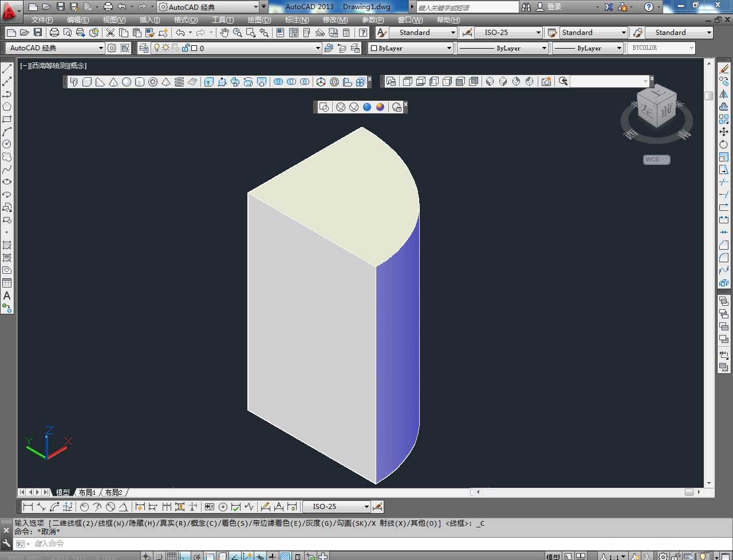Click the Union solid editing tool
Screen dimensions: 733x560
point(278,82)
